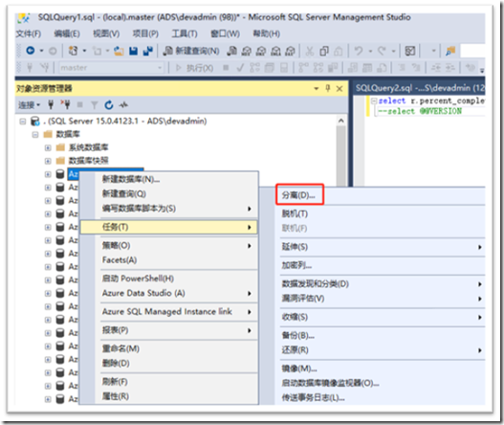
Task: Open the 文件(F) menu
Action: [x=29, y=34]
